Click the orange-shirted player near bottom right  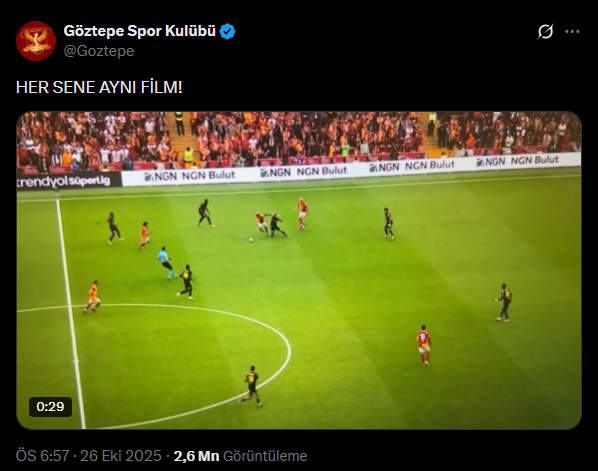(x=423, y=345)
